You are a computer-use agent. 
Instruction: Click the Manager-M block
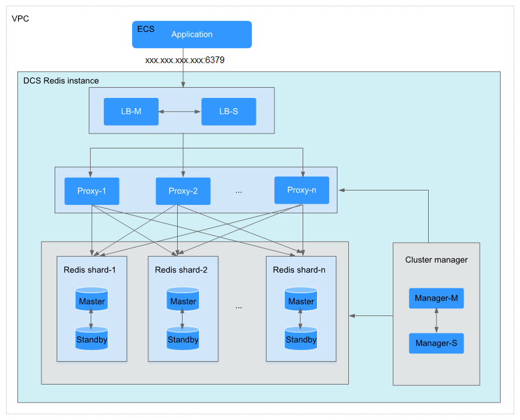tap(436, 298)
